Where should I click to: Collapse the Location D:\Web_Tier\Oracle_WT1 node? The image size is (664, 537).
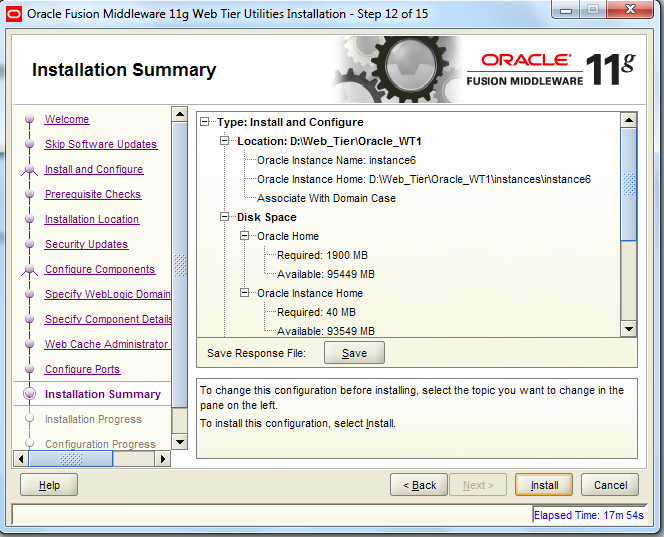tap(224, 141)
